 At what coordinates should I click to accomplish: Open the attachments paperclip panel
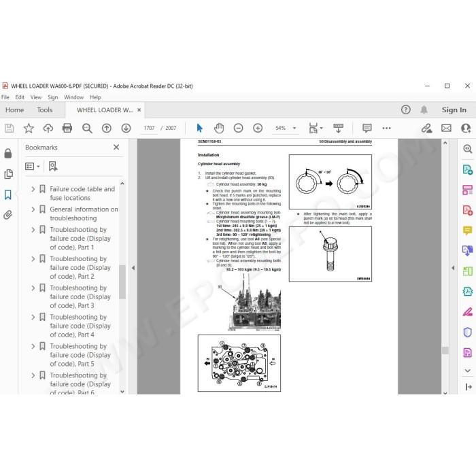click(x=8, y=215)
